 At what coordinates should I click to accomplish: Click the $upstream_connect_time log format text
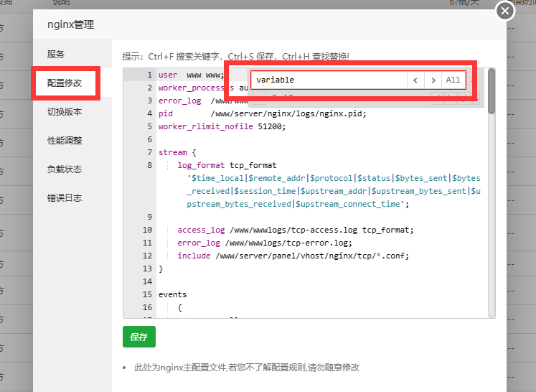[348, 204]
